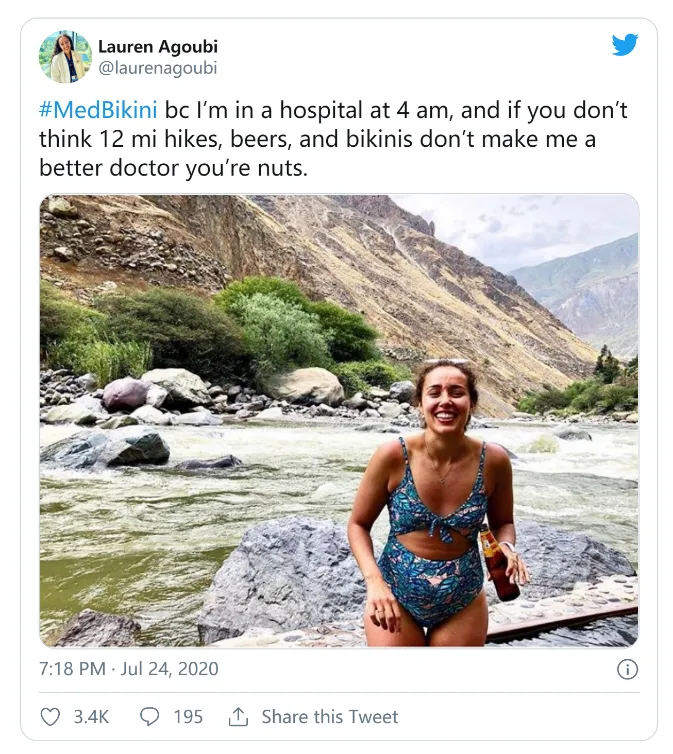Open the 7:18 PM time link
Screen dimensions: 673x754
tap(71, 669)
